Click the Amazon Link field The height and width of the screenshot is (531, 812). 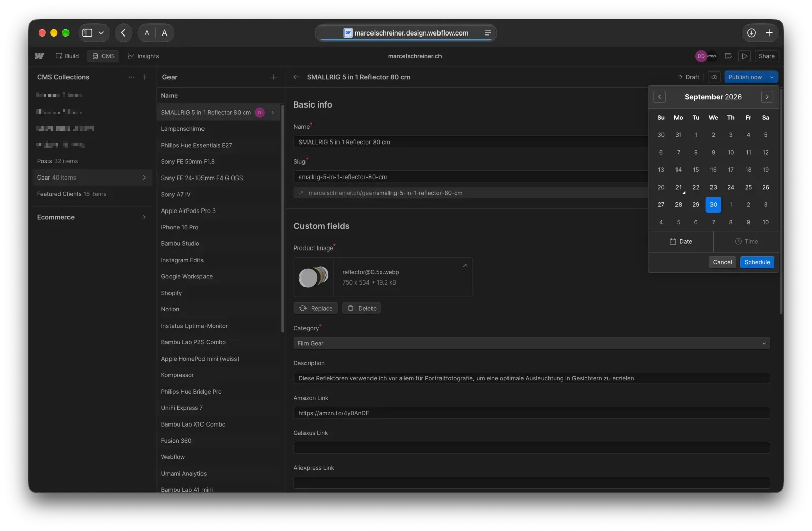pyautogui.click(x=531, y=413)
